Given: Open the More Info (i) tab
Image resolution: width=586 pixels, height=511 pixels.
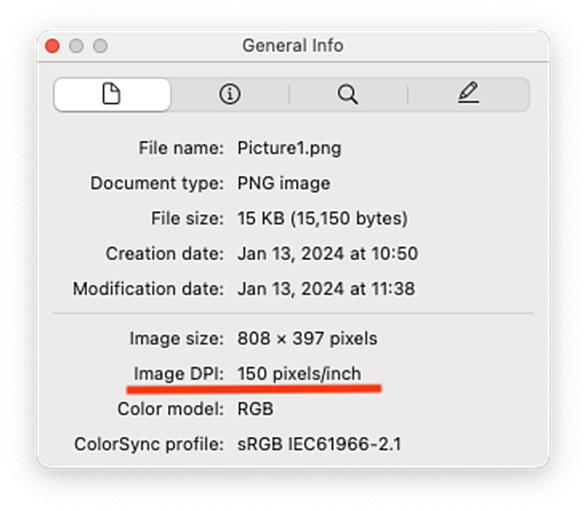Looking at the screenshot, I should [229, 94].
